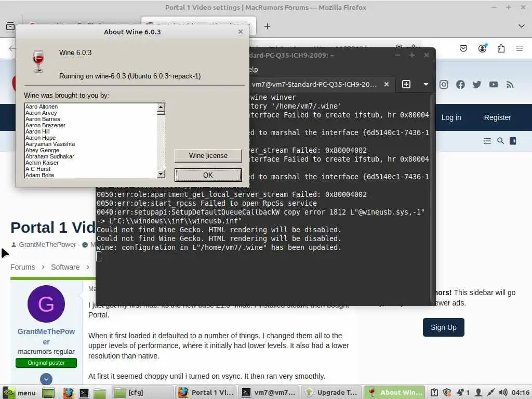This screenshot has width=532, height=399.
Task: Select Abey George in contributor list
Action: pyautogui.click(x=42, y=150)
